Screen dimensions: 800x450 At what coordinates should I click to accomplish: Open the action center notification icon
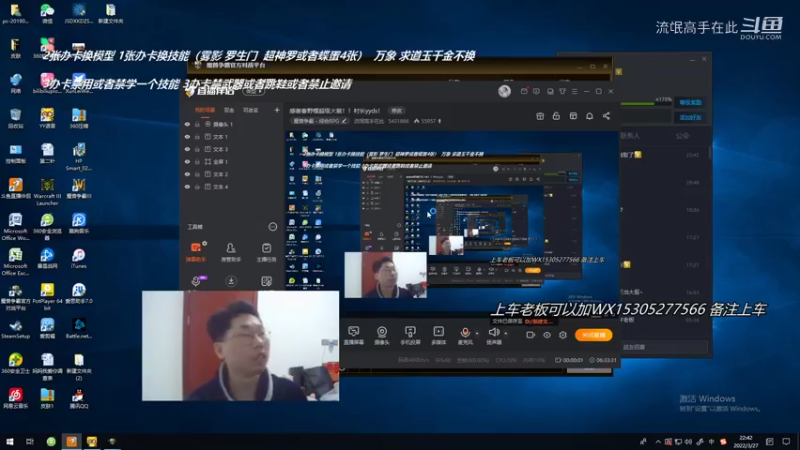click(786, 442)
